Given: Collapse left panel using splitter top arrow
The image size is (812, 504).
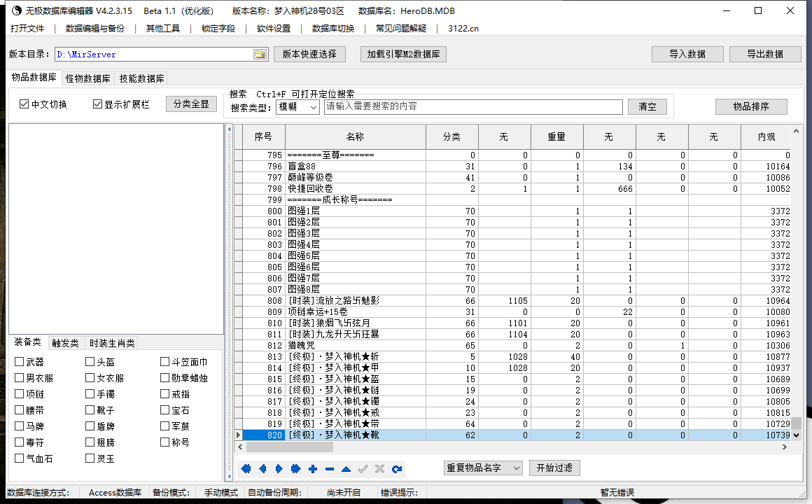Looking at the screenshot, I should coord(230,129).
